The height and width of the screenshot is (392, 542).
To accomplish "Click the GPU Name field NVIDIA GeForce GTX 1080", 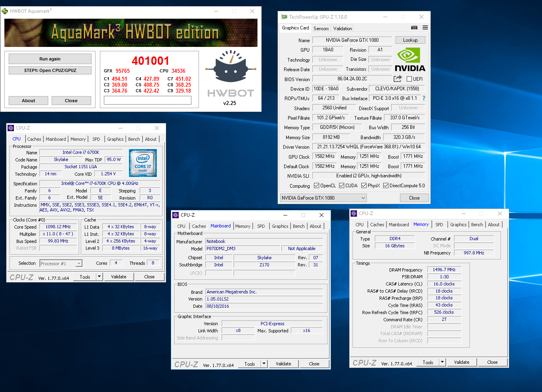I will (x=352, y=40).
